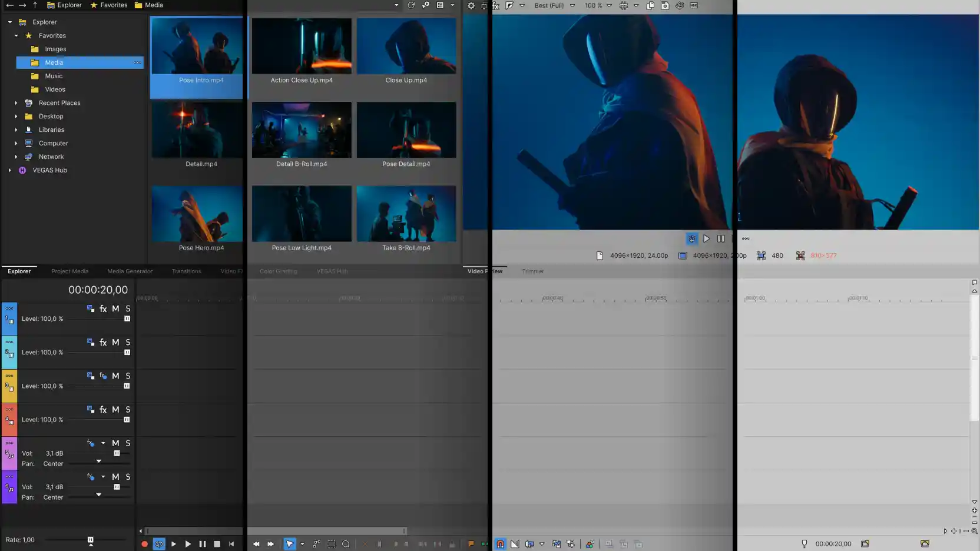980x551 pixels.
Task: Stop timeline playback
Action: coord(217,544)
